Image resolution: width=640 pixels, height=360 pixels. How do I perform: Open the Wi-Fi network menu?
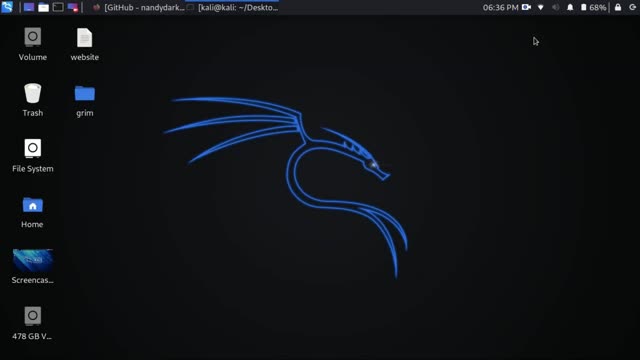(x=541, y=7)
